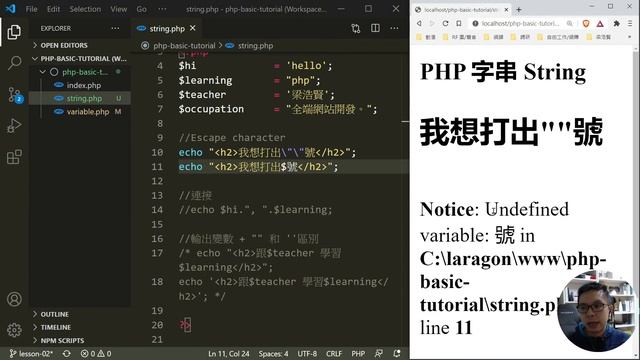Place cursor on line 11 echo statement
The image size is (640, 360).
pos(258,167)
